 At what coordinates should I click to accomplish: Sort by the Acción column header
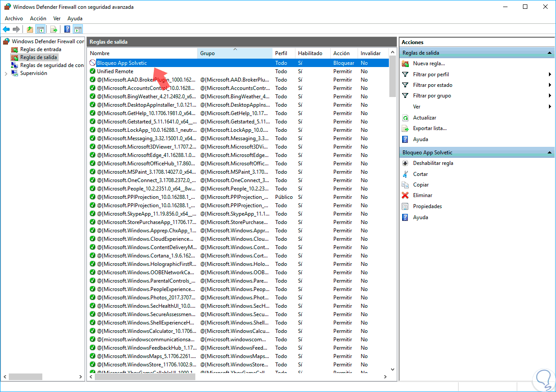point(344,53)
